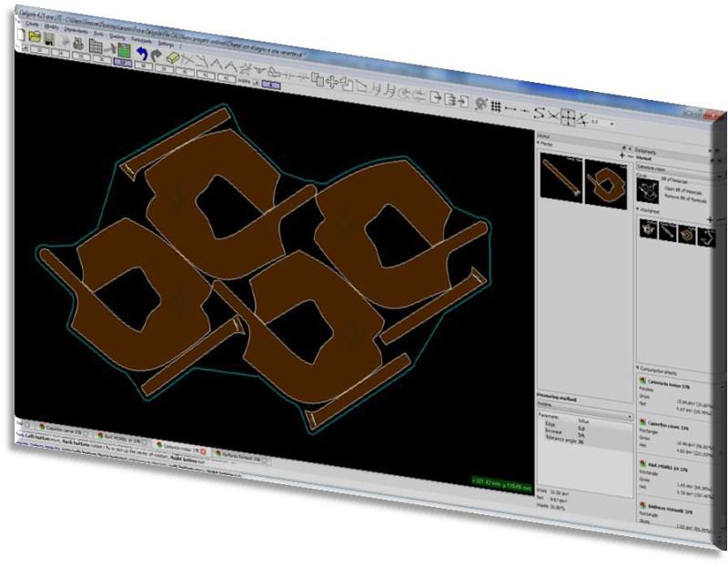Image resolution: width=728 pixels, height=567 pixels.
Task: Collapse the Pieces section triangle
Action: coord(538,143)
